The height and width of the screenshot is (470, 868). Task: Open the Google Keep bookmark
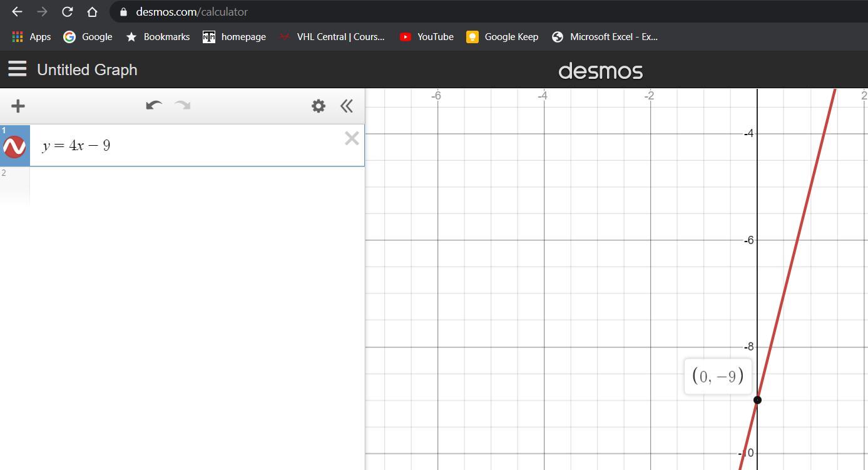[503, 37]
